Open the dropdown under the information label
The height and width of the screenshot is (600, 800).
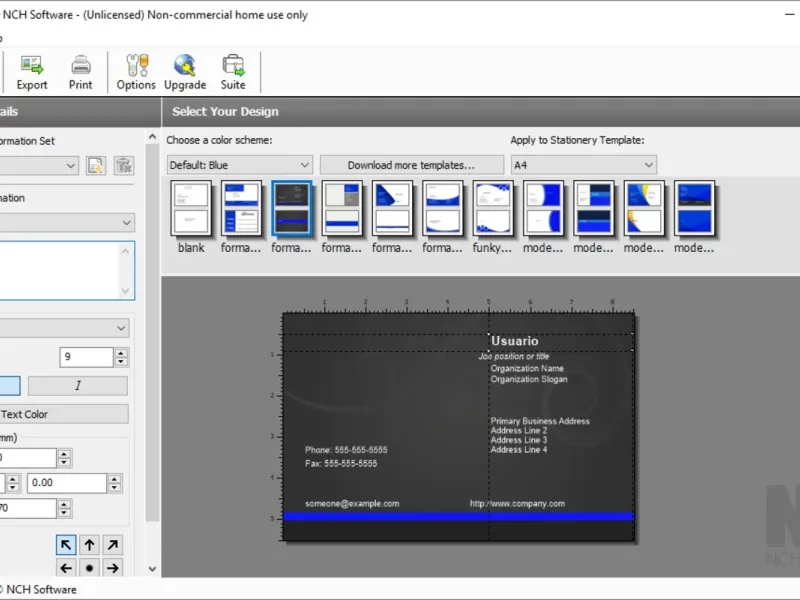tap(66, 223)
